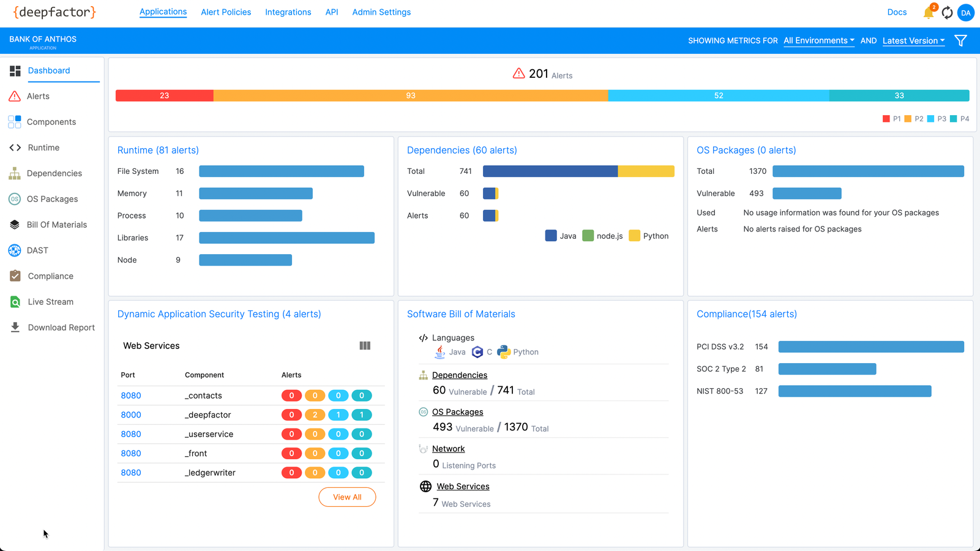Viewport: 980px width, 551px height.
Task: Open the DA user avatar menu
Action: click(965, 12)
